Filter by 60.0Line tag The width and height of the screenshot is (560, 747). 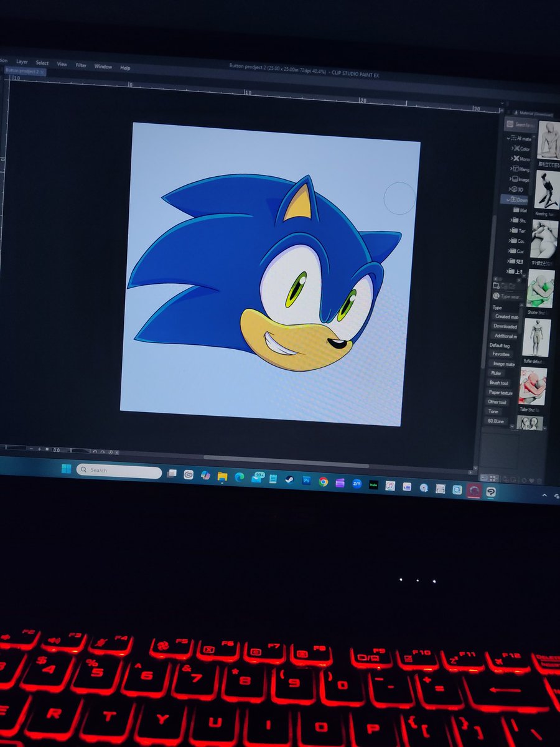[495, 421]
